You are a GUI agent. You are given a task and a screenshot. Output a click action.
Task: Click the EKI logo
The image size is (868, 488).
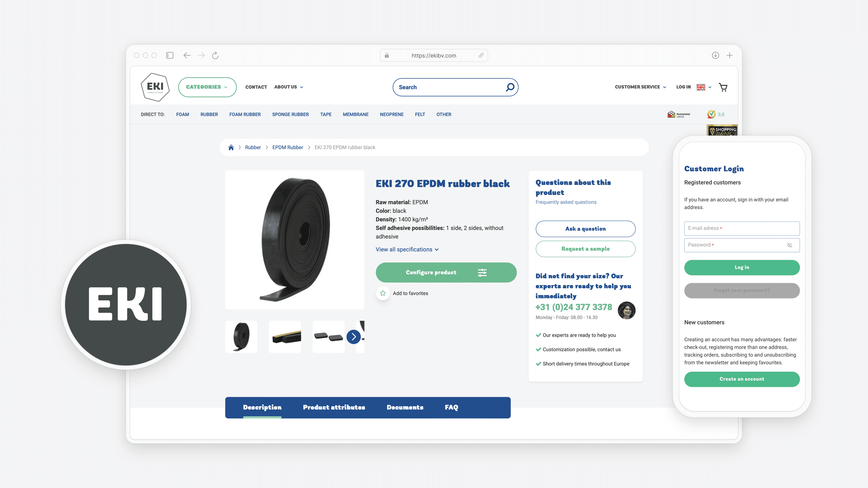point(155,87)
